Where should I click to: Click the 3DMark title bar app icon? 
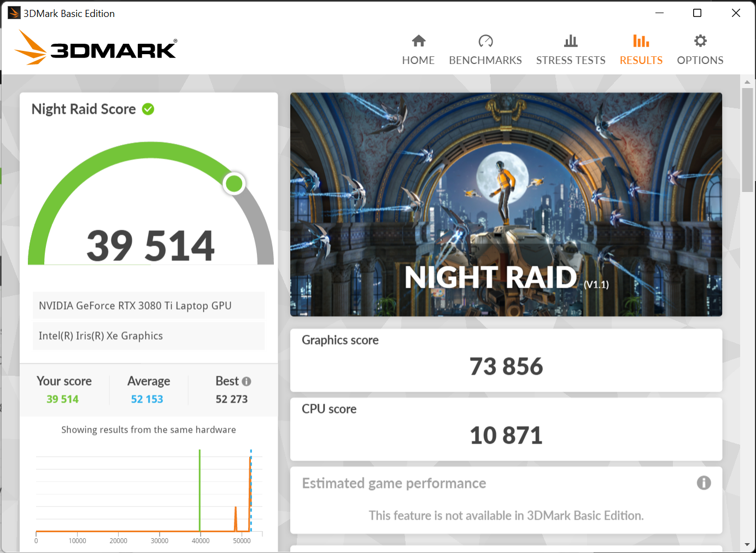click(14, 13)
